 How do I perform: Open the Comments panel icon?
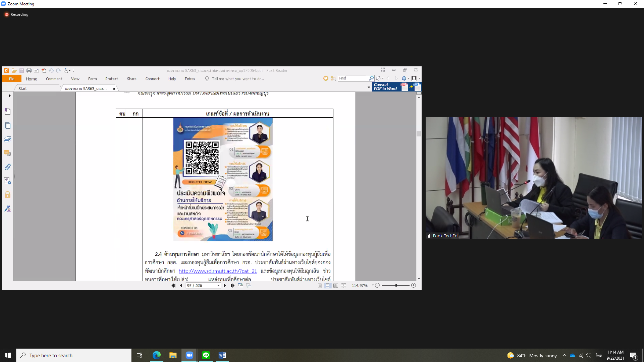click(x=8, y=153)
